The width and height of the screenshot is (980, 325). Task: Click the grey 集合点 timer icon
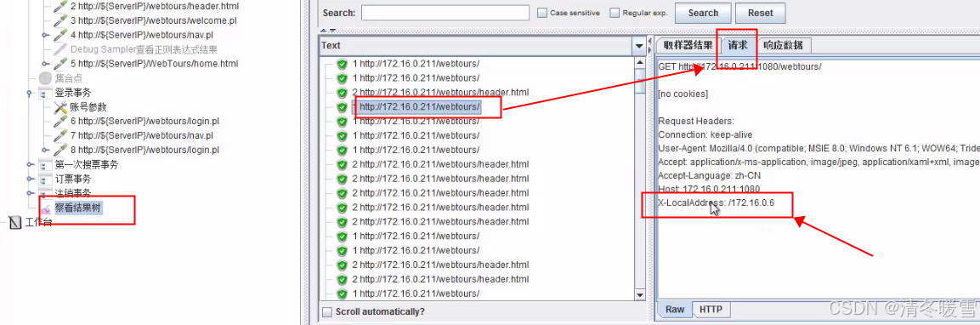click(x=46, y=78)
